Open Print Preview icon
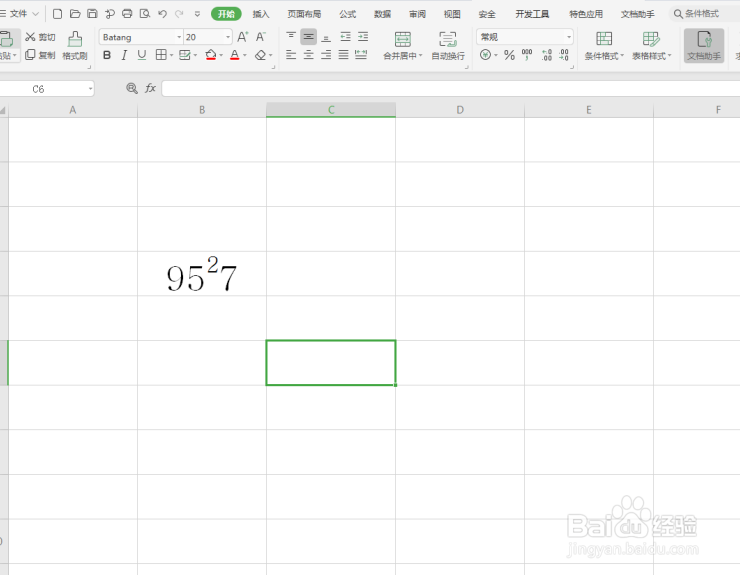Image resolution: width=740 pixels, height=575 pixels. coord(145,14)
